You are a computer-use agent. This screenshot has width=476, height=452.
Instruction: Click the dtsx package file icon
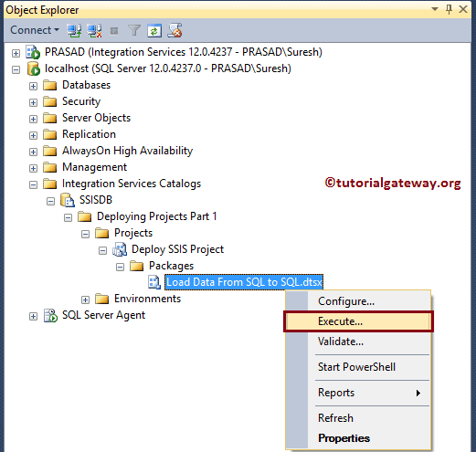(x=154, y=282)
